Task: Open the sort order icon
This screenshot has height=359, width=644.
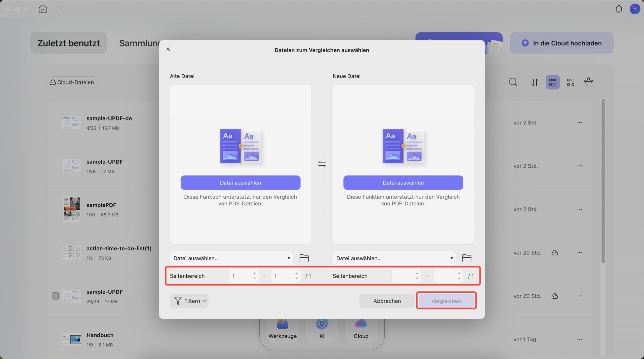Action: coord(535,82)
